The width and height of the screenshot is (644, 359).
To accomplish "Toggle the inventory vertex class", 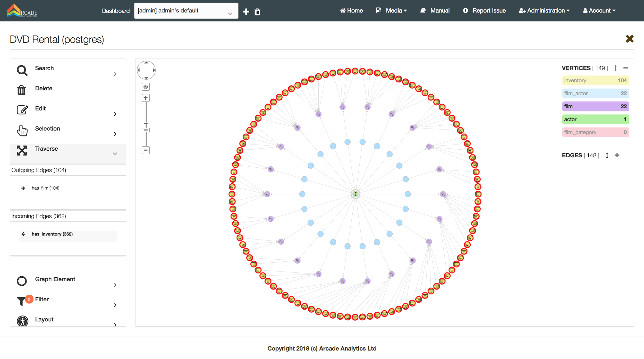I will click(595, 80).
